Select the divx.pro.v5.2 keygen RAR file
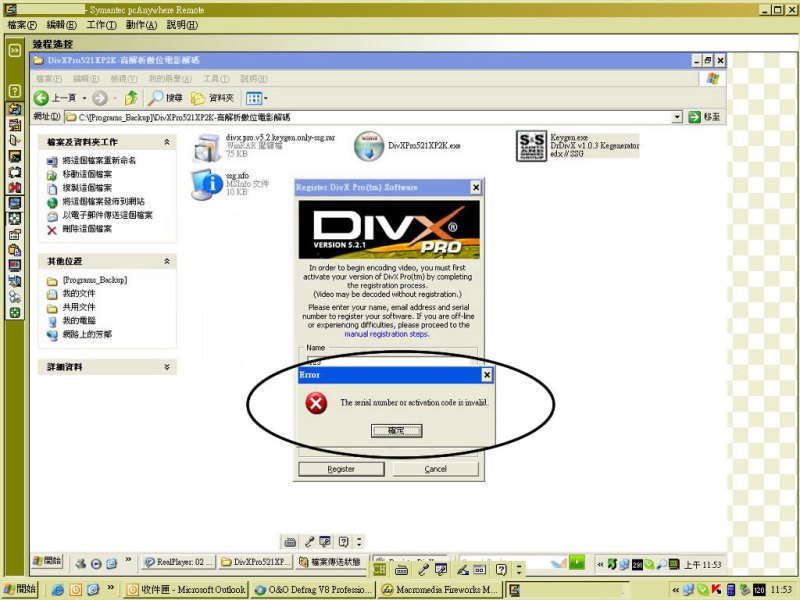The width and height of the screenshot is (800, 600). 207,147
